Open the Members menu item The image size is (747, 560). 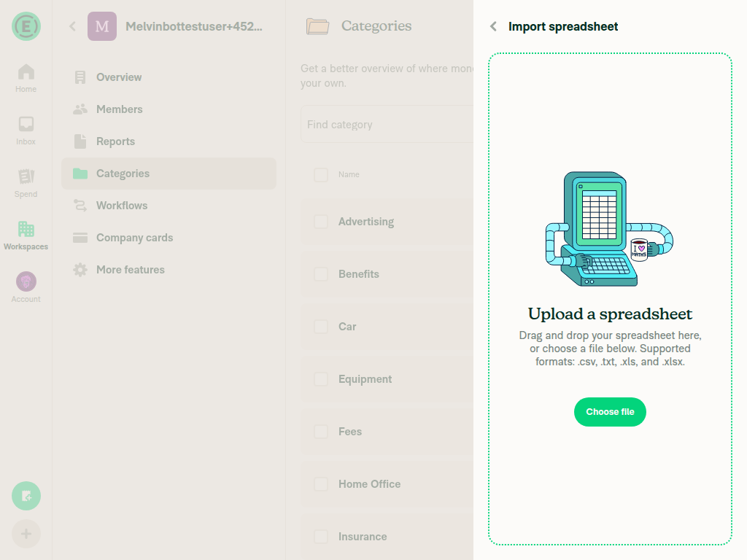(119, 109)
